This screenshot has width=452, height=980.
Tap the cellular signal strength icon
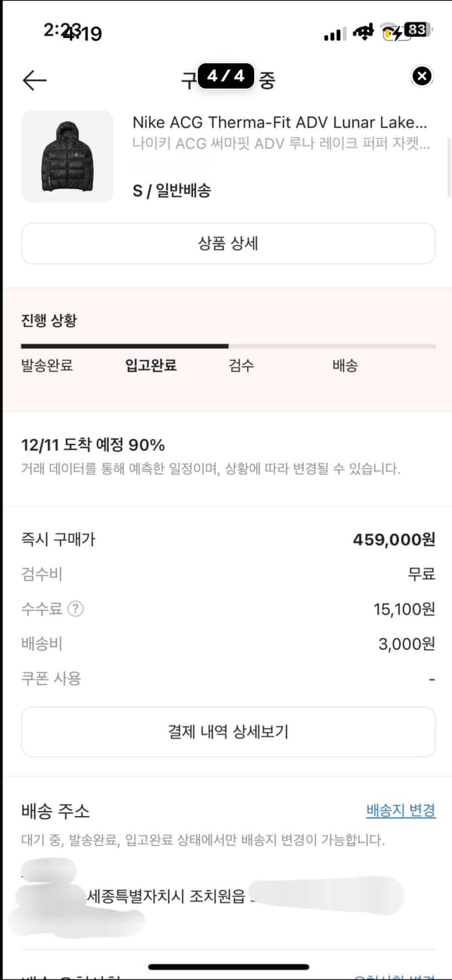click(x=334, y=34)
